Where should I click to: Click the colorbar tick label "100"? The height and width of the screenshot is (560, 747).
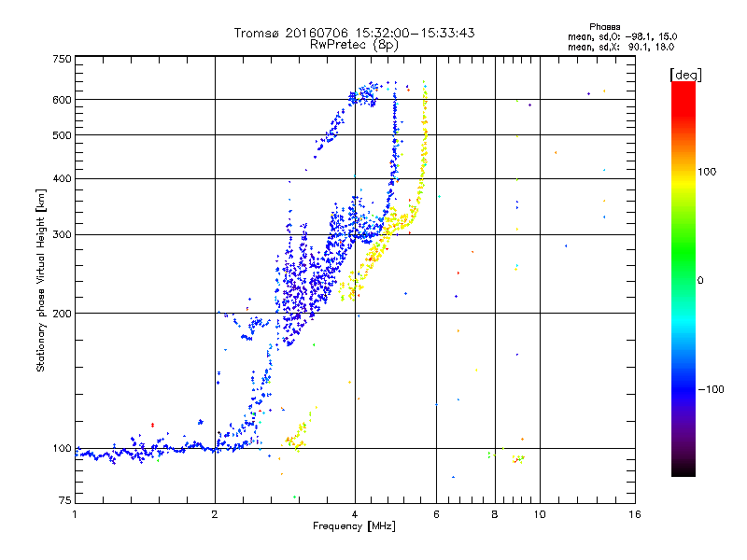coord(707,172)
